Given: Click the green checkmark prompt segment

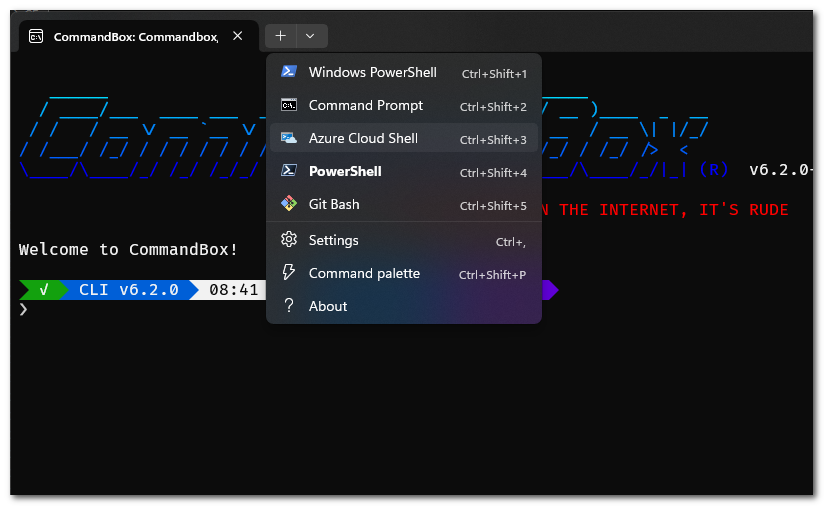Looking at the screenshot, I should tap(44, 290).
